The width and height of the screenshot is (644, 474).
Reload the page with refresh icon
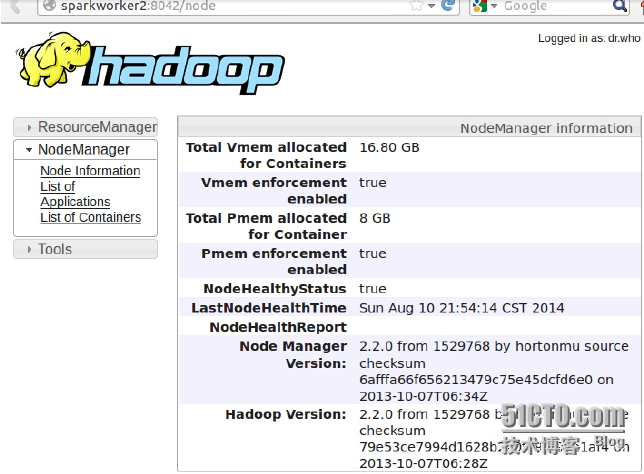pos(448,5)
